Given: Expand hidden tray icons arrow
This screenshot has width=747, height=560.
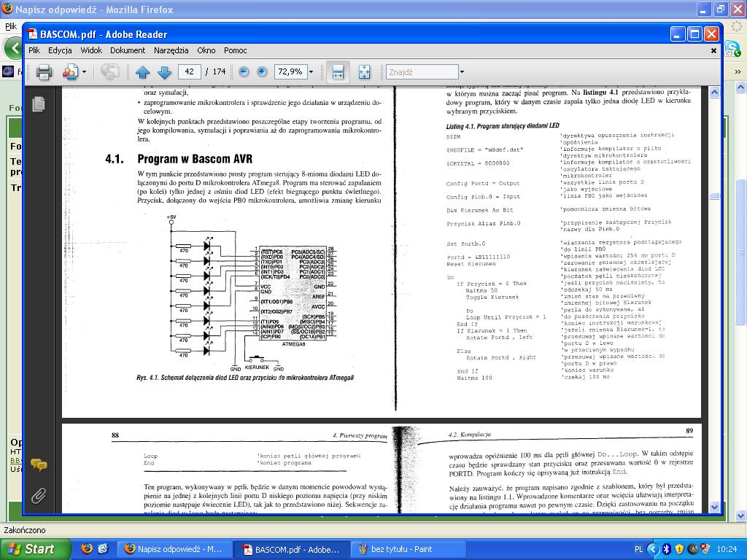Looking at the screenshot, I should (x=653, y=549).
